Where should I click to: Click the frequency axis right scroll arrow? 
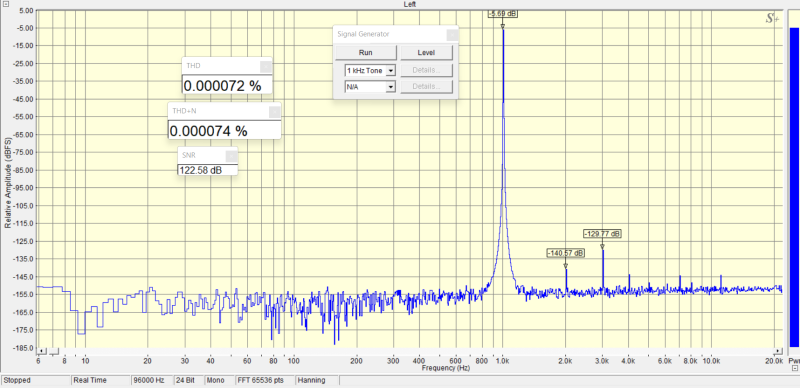pyautogui.click(x=778, y=352)
